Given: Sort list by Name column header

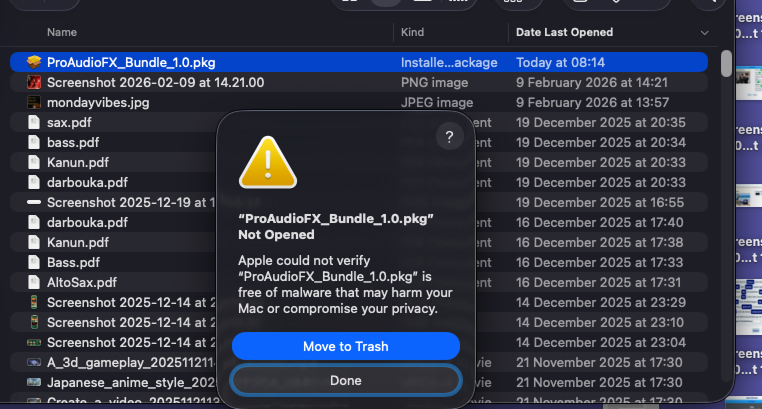Looking at the screenshot, I should coord(62,32).
